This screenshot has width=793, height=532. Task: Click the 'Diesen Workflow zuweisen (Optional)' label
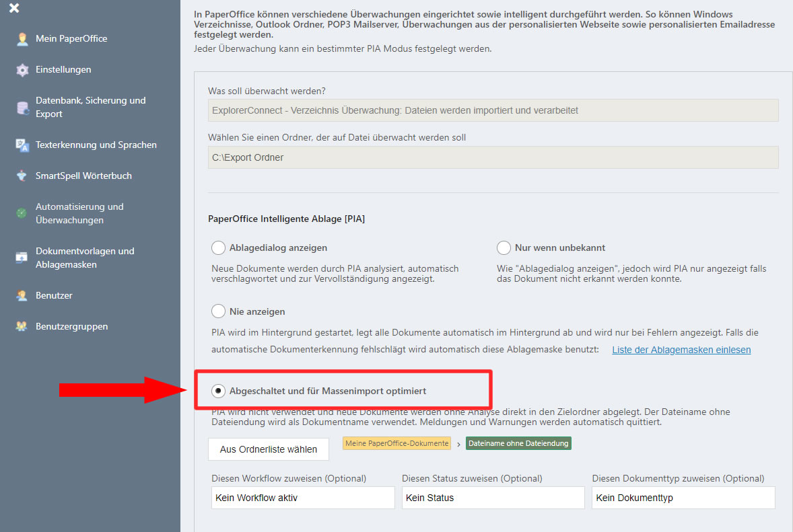point(289,478)
